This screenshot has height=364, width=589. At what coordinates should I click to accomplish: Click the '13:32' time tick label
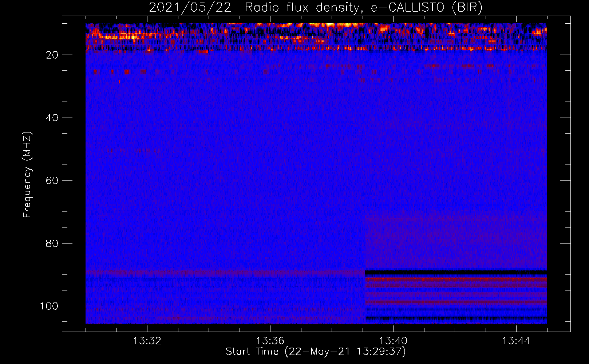click(x=147, y=341)
